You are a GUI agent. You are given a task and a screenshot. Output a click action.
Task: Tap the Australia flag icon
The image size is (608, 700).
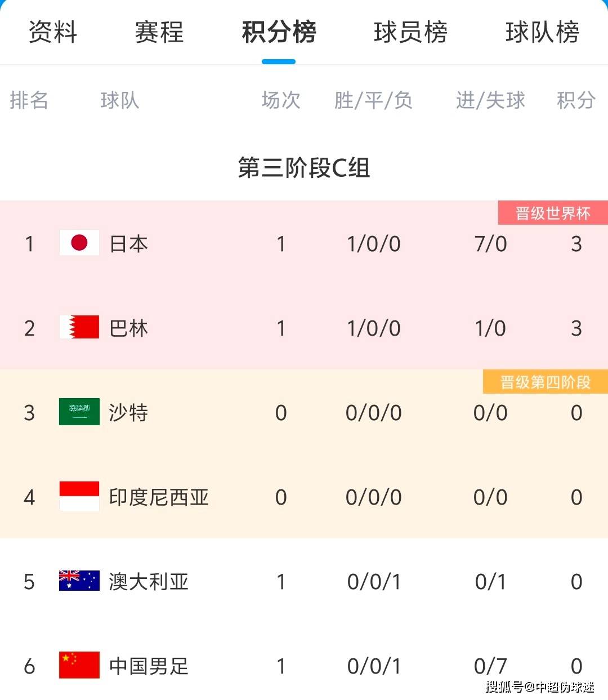[x=79, y=581]
